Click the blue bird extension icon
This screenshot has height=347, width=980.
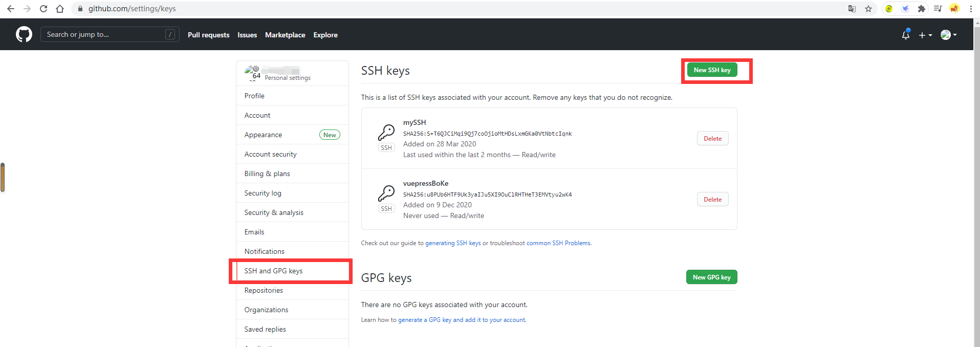905,9
